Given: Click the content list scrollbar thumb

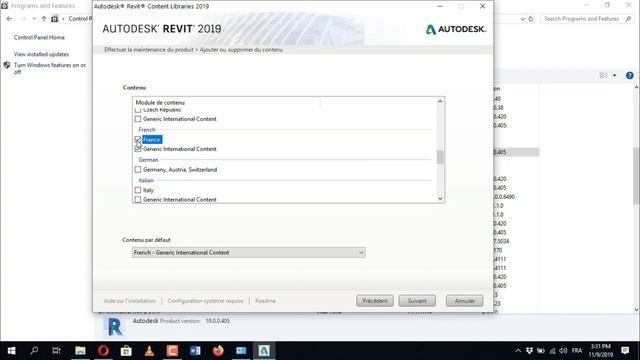Looking at the screenshot, I should click(440, 157).
